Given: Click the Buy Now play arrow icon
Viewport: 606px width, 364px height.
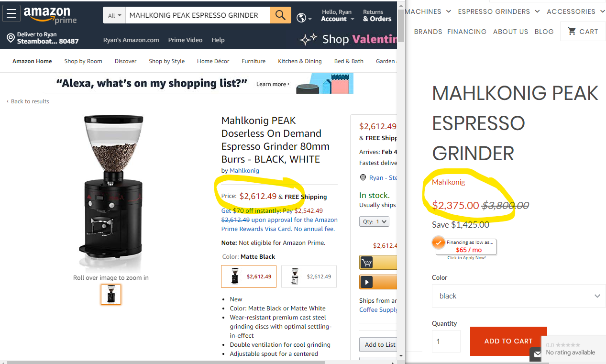Looking at the screenshot, I should tap(367, 282).
